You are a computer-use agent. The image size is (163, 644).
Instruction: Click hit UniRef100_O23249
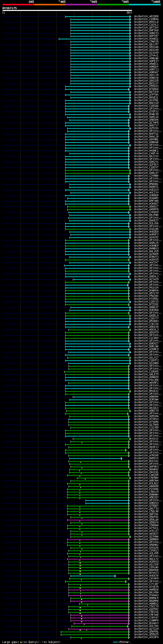[x=146, y=53]
